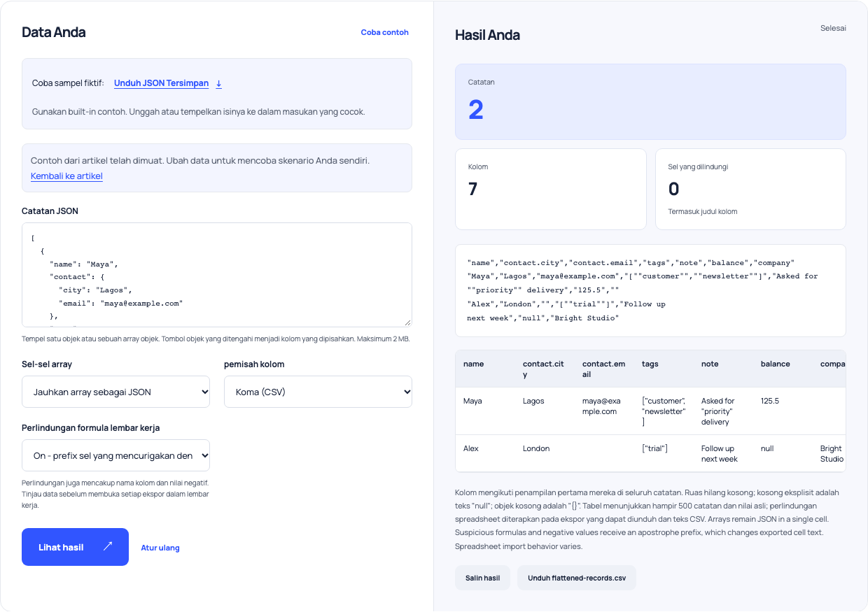Click Unduh JSON Tersimpan link
The height and width of the screenshot is (612, 868).
tap(161, 83)
